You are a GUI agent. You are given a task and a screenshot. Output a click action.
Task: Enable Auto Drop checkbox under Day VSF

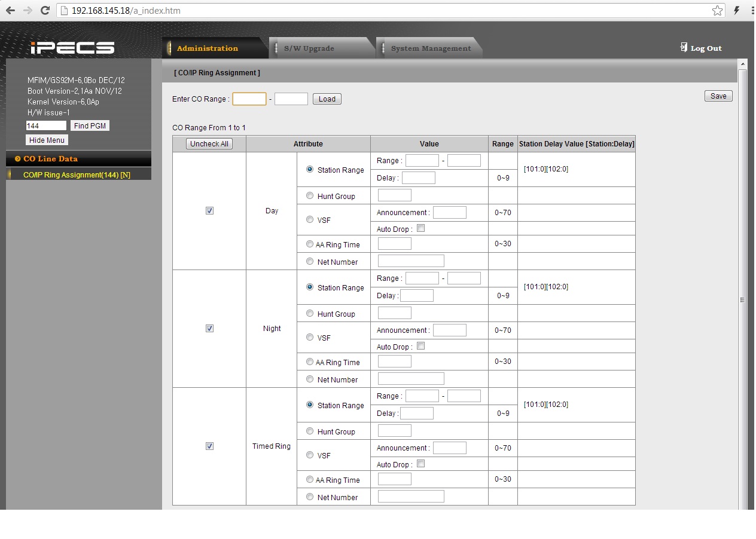[420, 228]
